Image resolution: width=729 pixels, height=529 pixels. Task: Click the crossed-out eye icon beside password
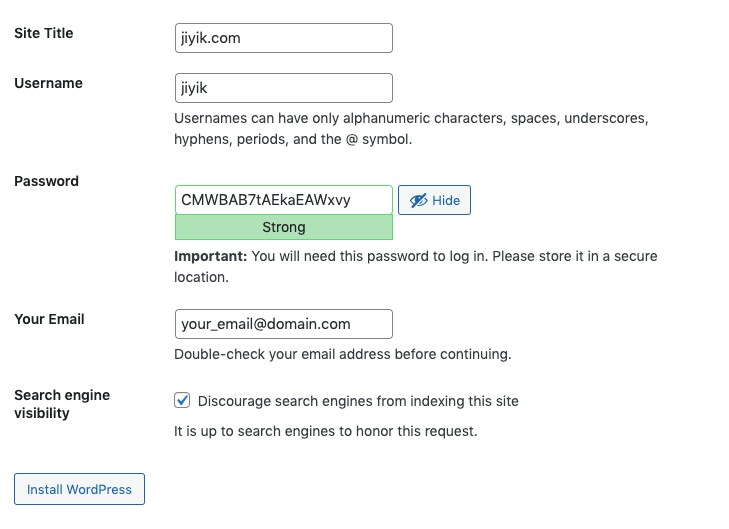click(418, 200)
